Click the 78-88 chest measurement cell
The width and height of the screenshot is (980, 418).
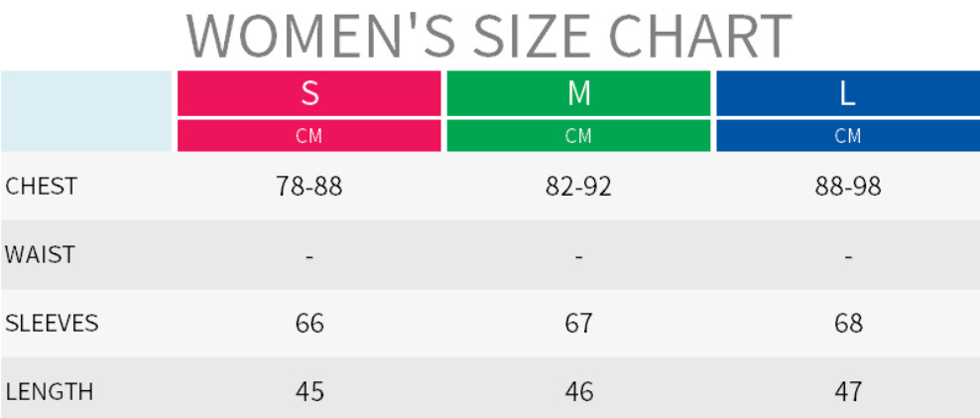click(x=309, y=187)
